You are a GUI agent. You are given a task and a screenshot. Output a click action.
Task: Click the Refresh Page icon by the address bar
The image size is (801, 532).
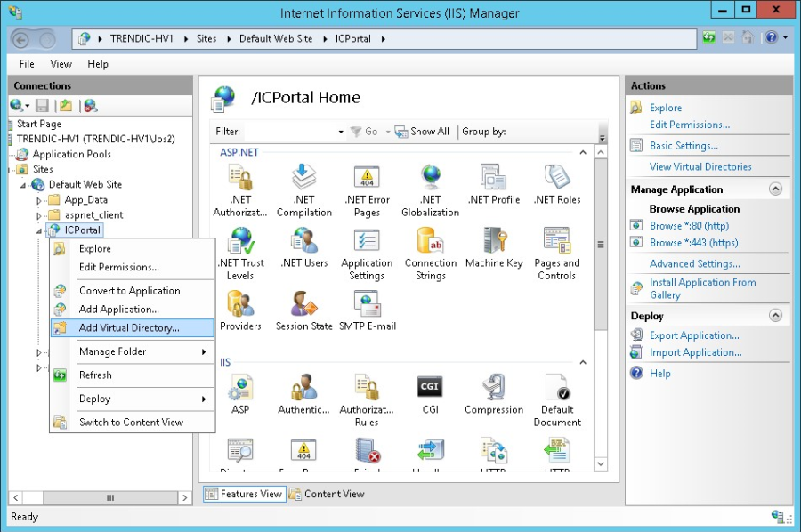[708, 37]
